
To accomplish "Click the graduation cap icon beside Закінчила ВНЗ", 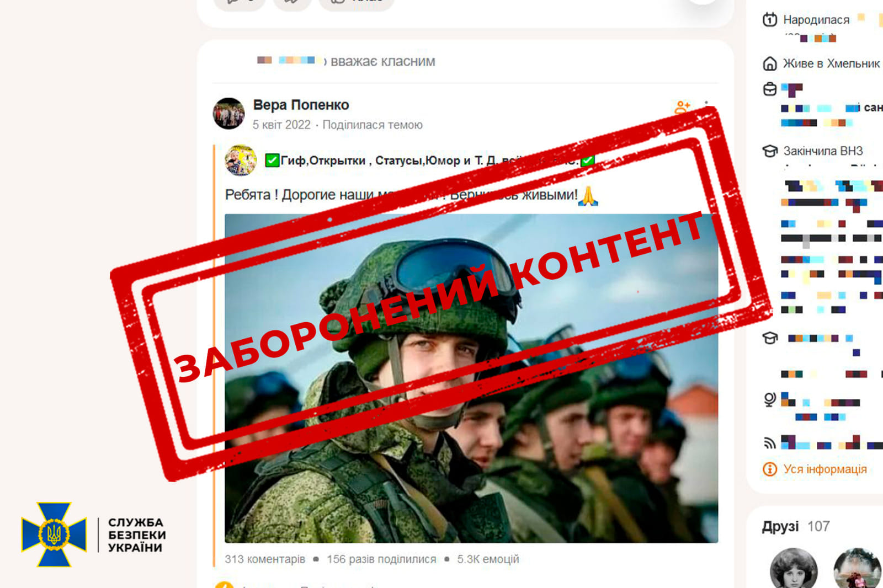I will point(770,151).
